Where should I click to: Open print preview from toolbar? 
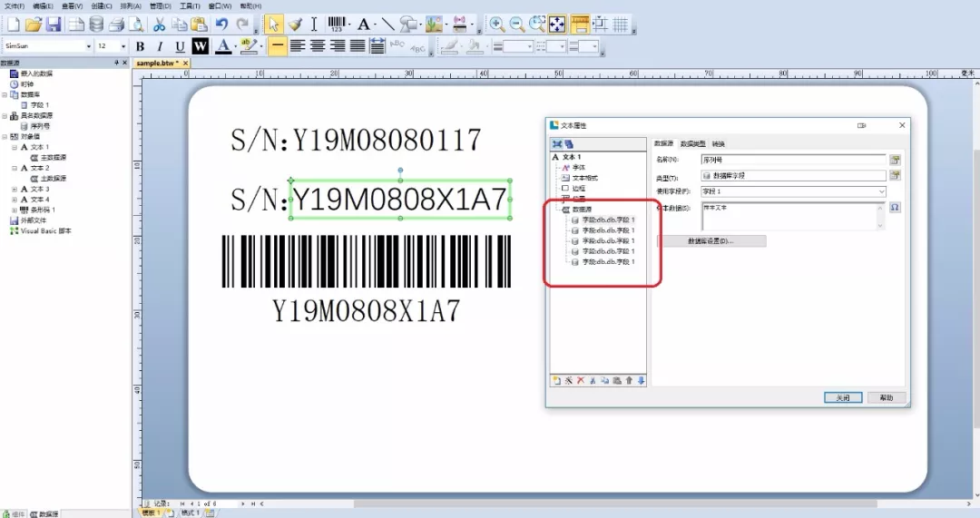tap(135, 24)
